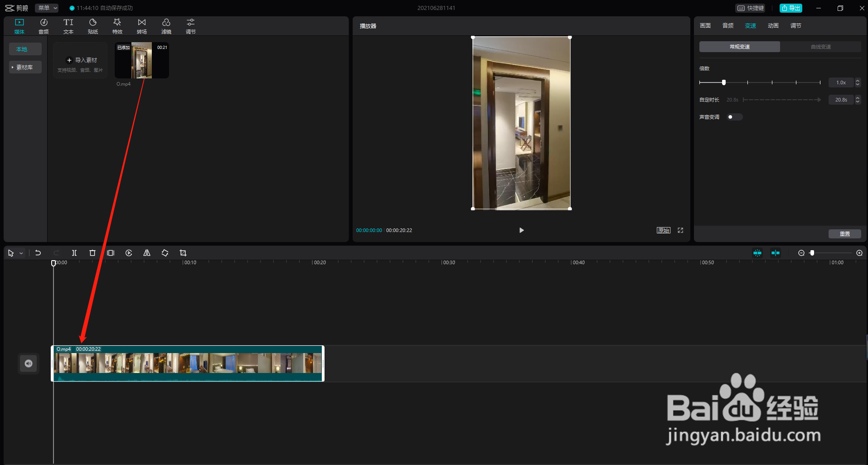868x465 pixels.
Task: Click the O.mp4 media thumbnail
Action: [x=142, y=60]
